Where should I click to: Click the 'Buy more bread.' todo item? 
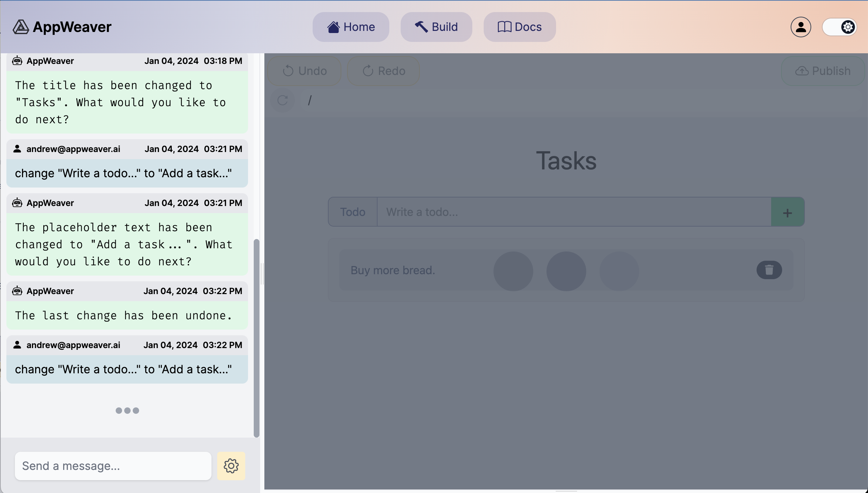[x=393, y=270]
